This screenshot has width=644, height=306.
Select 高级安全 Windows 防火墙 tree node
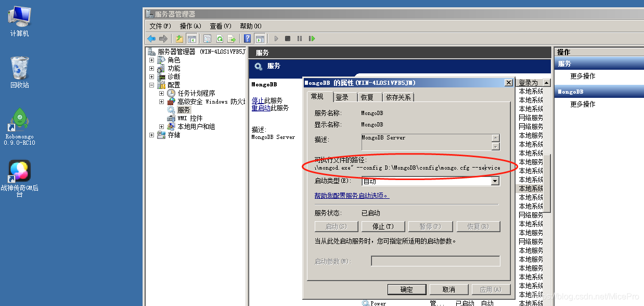click(x=211, y=101)
